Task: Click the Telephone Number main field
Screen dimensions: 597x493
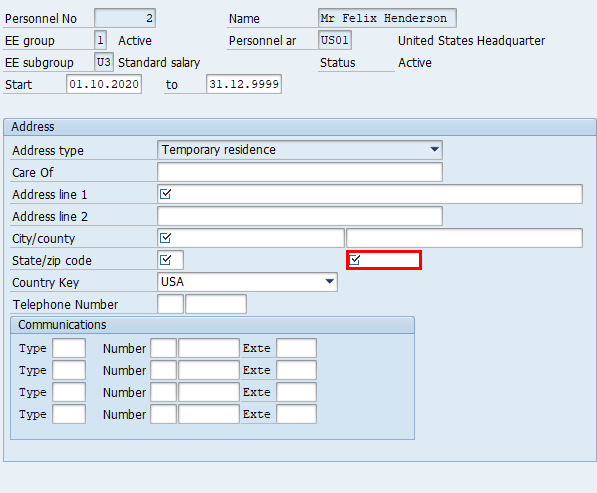Action: pos(216,304)
